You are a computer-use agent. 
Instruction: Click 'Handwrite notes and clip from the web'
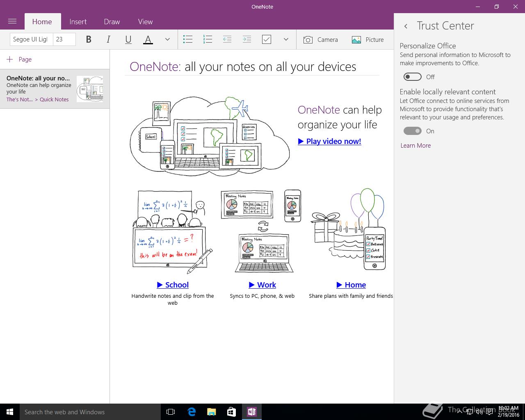tap(173, 299)
